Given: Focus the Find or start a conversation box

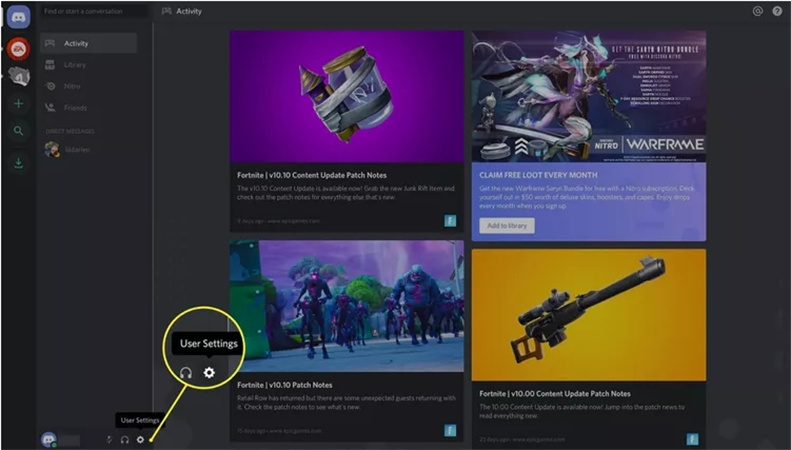Looking at the screenshot, I should click(x=94, y=11).
